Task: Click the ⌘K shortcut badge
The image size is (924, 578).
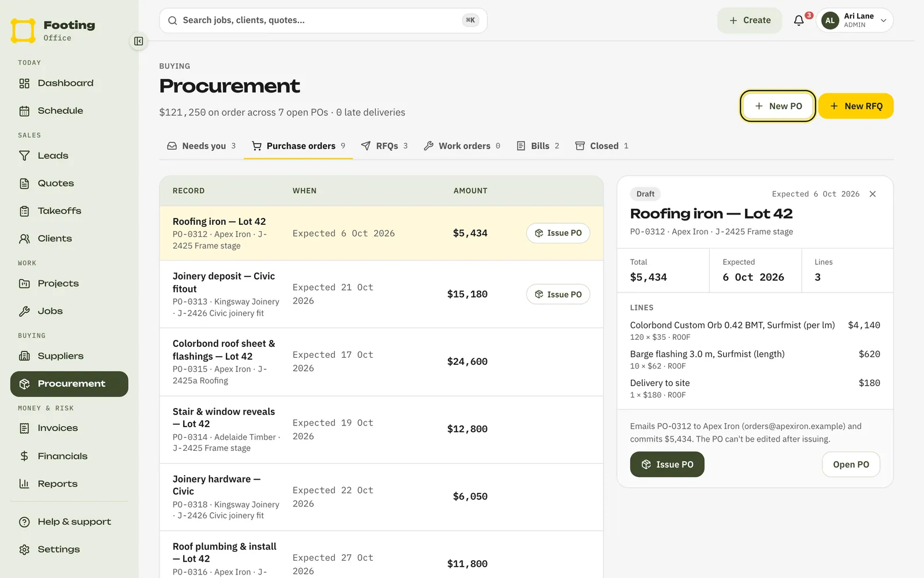Action: click(470, 20)
